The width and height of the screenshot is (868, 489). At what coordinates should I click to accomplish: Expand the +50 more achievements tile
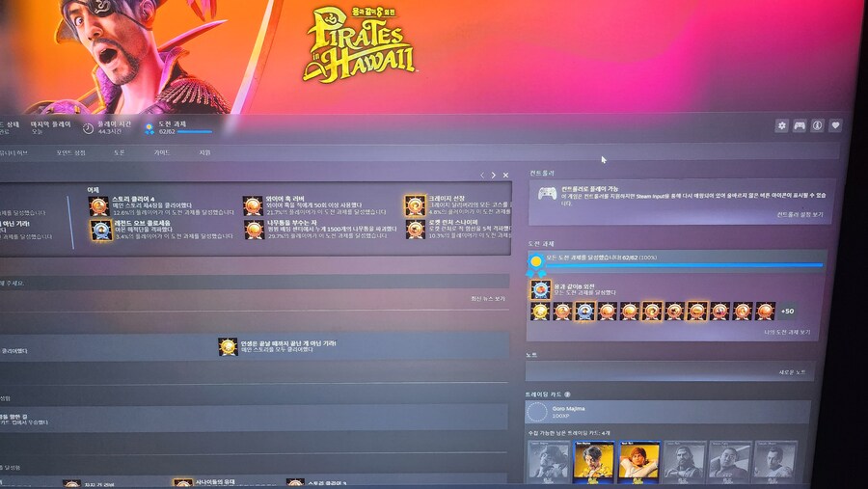tap(787, 312)
